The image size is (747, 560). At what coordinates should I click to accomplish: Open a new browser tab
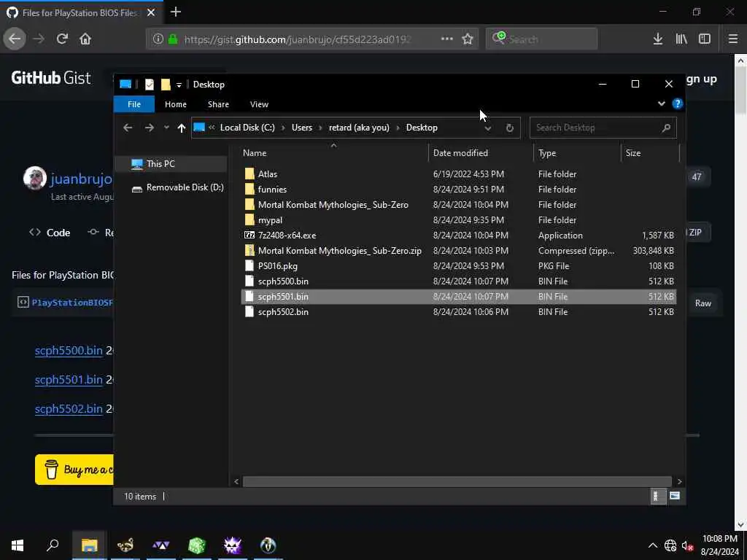tap(175, 12)
